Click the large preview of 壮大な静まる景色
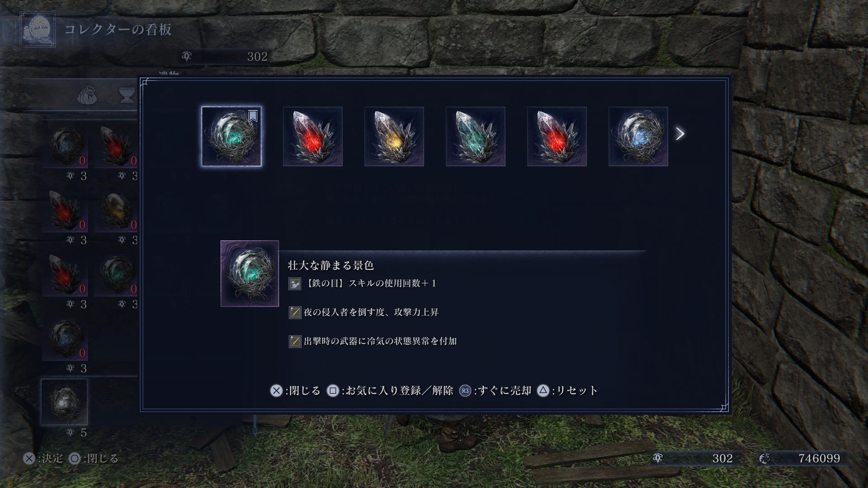This screenshot has height=488, width=868. [250, 273]
